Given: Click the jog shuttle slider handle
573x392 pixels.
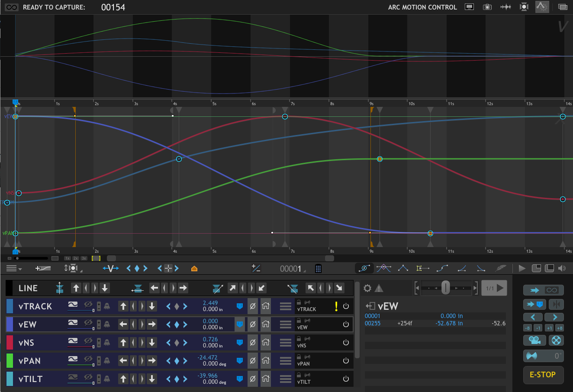Looking at the screenshot, I should tap(445, 288).
